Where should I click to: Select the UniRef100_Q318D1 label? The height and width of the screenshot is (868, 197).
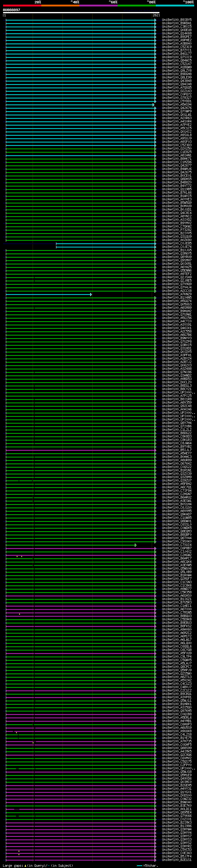[176, 349]
